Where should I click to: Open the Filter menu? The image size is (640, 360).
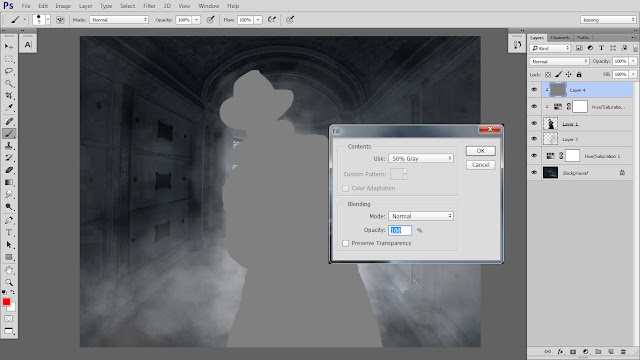point(149,6)
